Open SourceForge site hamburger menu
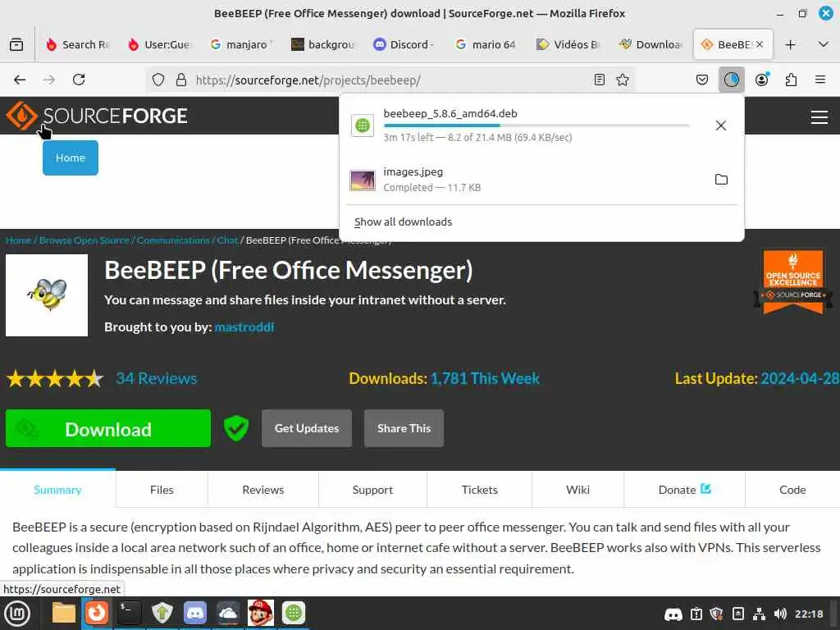This screenshot has width=840, height=630. pos(819,116)
